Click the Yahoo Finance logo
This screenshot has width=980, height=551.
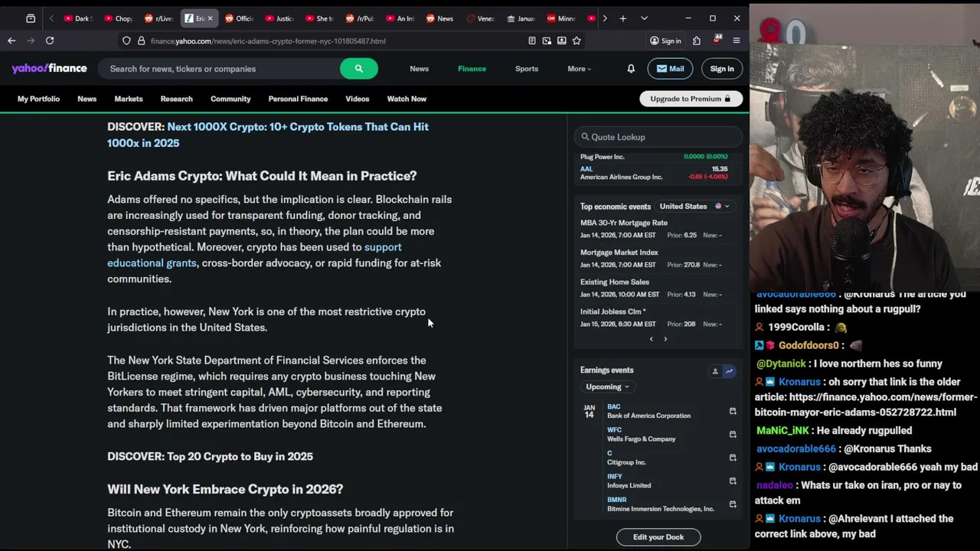coord(49,68)
